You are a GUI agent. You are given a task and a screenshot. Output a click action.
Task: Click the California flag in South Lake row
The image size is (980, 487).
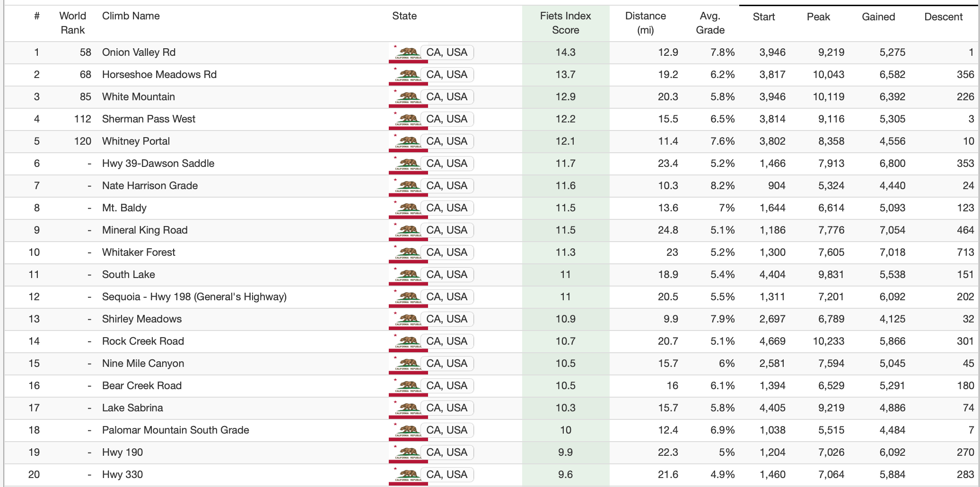408,275
